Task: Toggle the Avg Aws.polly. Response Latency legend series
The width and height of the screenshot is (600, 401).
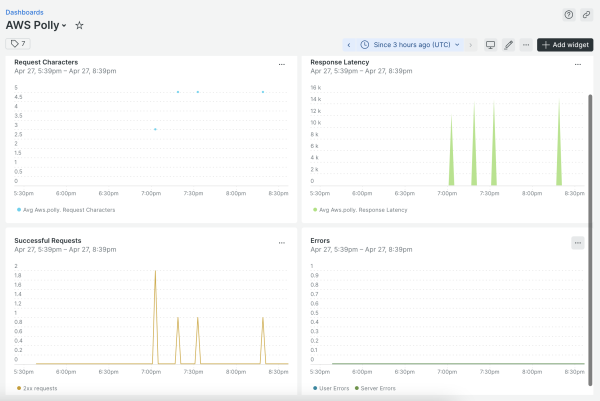Action: (360, 210)
